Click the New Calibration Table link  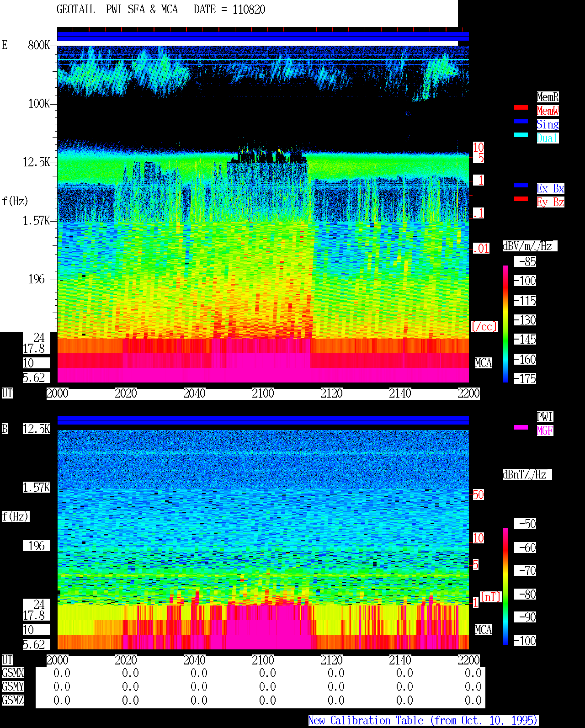[x=423, y=721]
